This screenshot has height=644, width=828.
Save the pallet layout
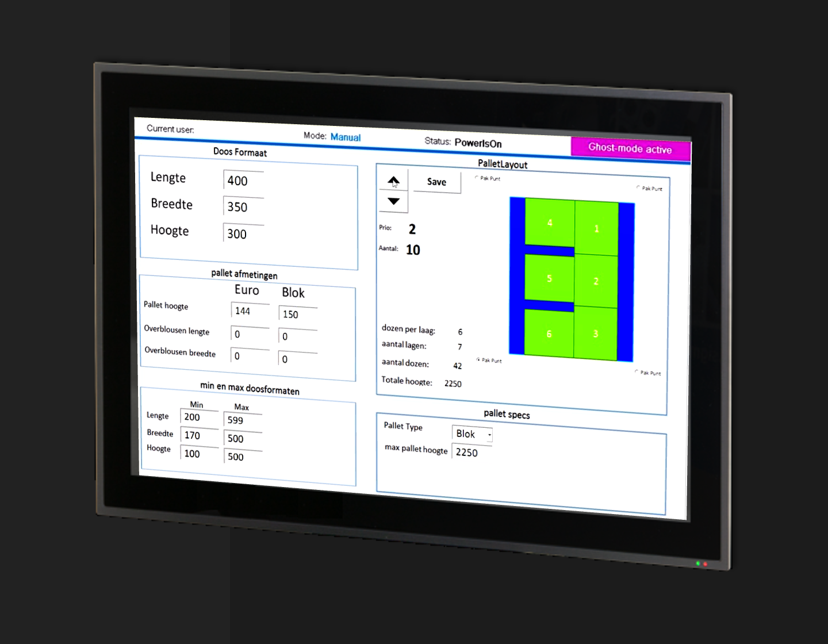436,182
